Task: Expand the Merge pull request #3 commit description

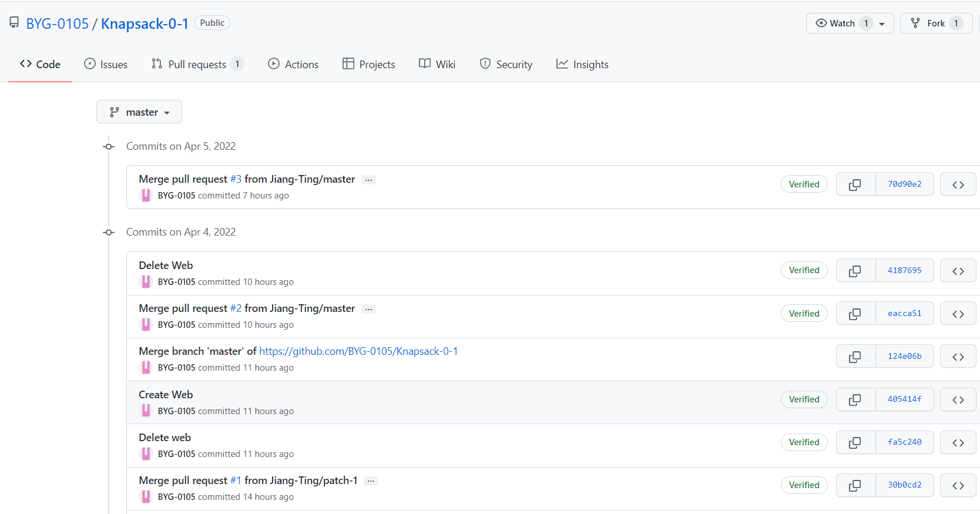Action: 368,180
